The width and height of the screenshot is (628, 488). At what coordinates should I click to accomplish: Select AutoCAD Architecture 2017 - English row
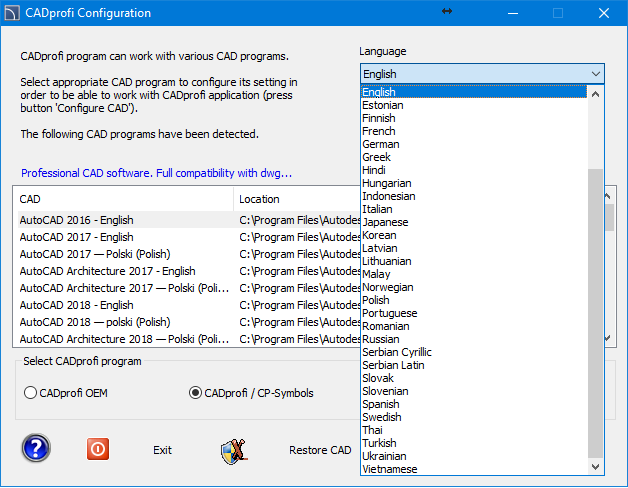click(x=188, y=271)
